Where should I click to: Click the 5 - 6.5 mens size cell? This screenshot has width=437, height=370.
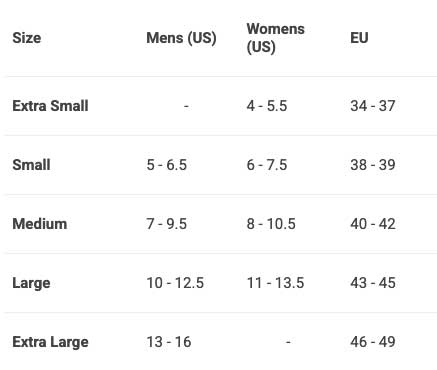[x=166, y=165]
